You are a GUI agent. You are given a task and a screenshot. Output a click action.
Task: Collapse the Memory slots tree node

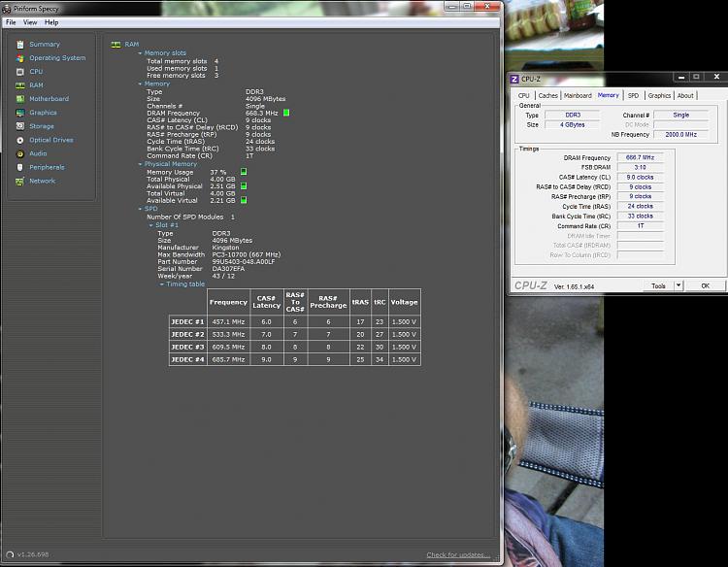pos(140,53)
